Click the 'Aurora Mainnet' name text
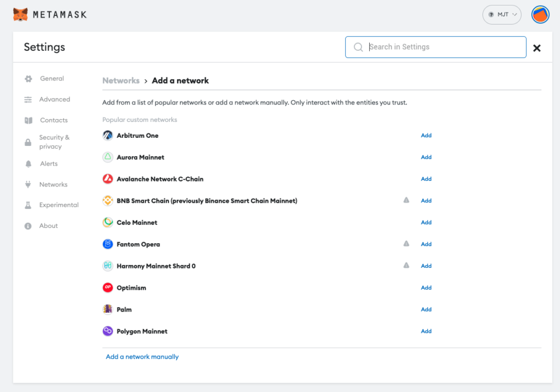Image resolution: width=560 pixels, height=392 pixels. coord(141,157)
